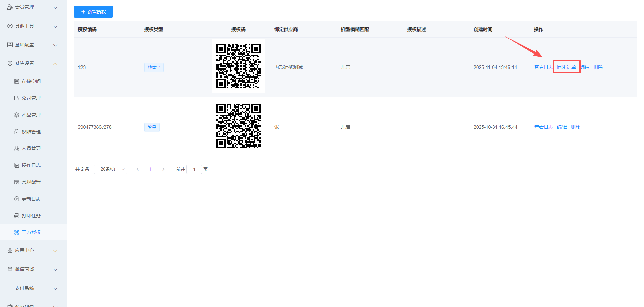Click the 权限管理 lock icon

17,132
